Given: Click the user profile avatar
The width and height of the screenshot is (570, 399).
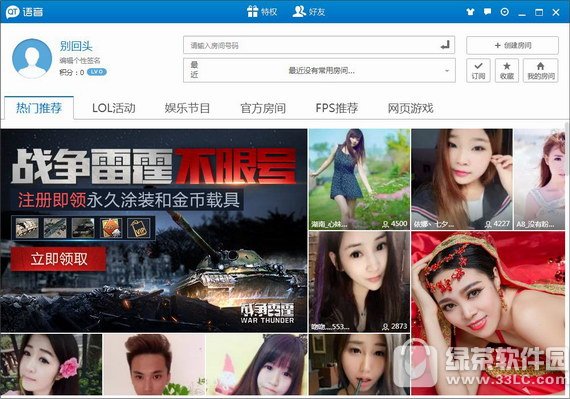Looking at the screenshot, I should tap(32, 59).
